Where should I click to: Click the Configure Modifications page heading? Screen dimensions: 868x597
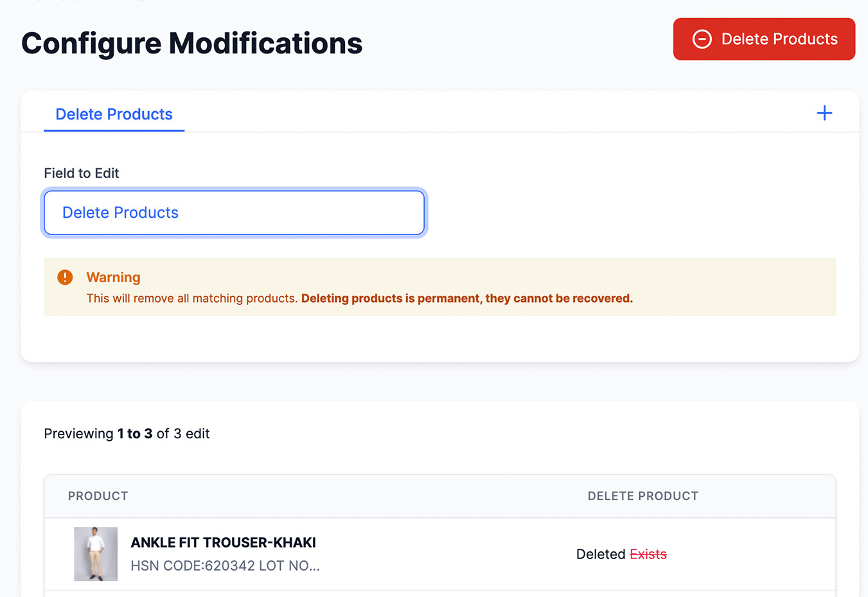point(191,44)
